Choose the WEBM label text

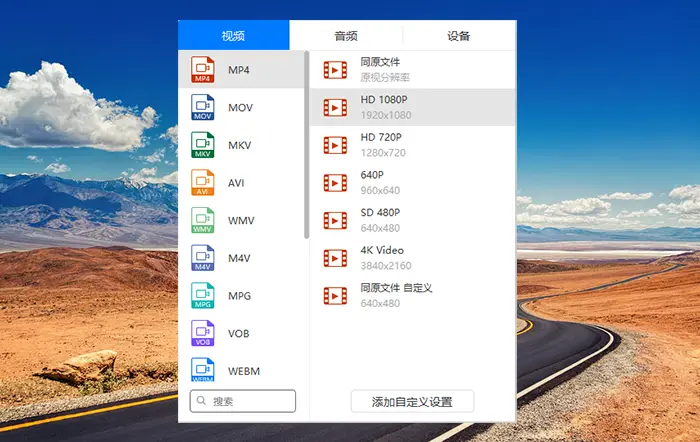(244, 371)
